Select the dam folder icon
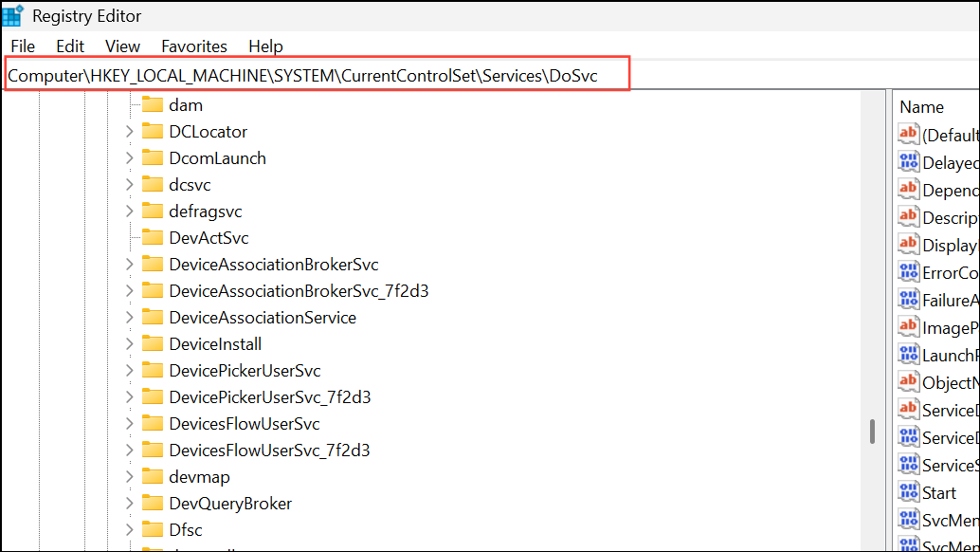The width and height of the screenshot is (980, 552). point(153,104)
